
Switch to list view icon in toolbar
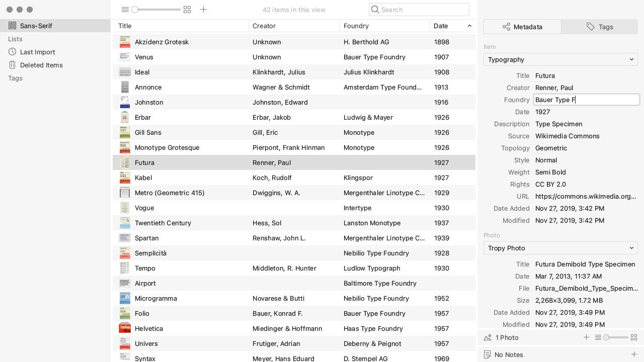125,10
